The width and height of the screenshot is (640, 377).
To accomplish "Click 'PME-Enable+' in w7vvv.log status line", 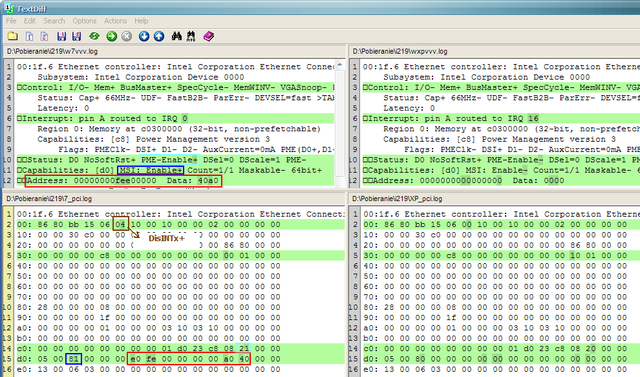I will click(x=170, y=160).
